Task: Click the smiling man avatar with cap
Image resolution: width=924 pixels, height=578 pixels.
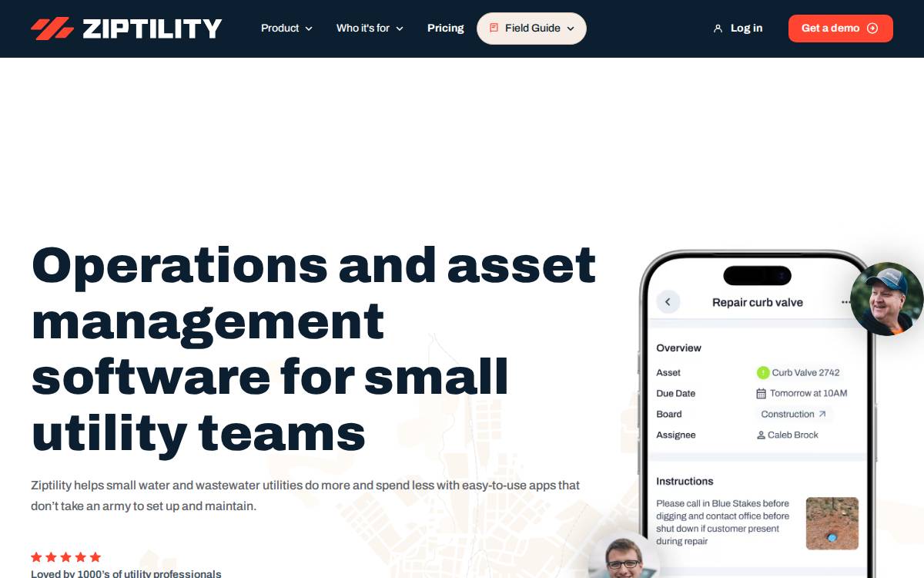Action: pos(886,299)
